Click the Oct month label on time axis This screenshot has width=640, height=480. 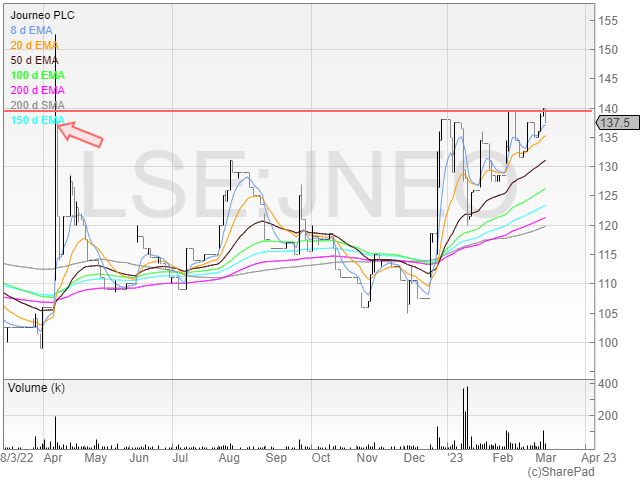click(321, 458)
